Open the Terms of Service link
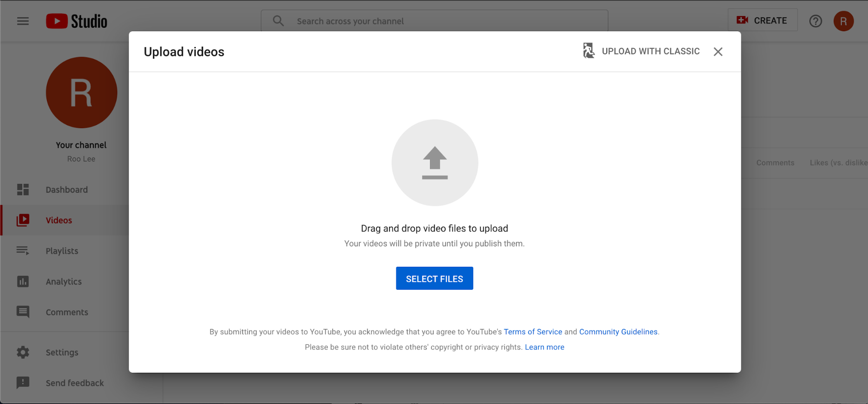This screenshot has height=404, width=868. [x=533, y=332]
